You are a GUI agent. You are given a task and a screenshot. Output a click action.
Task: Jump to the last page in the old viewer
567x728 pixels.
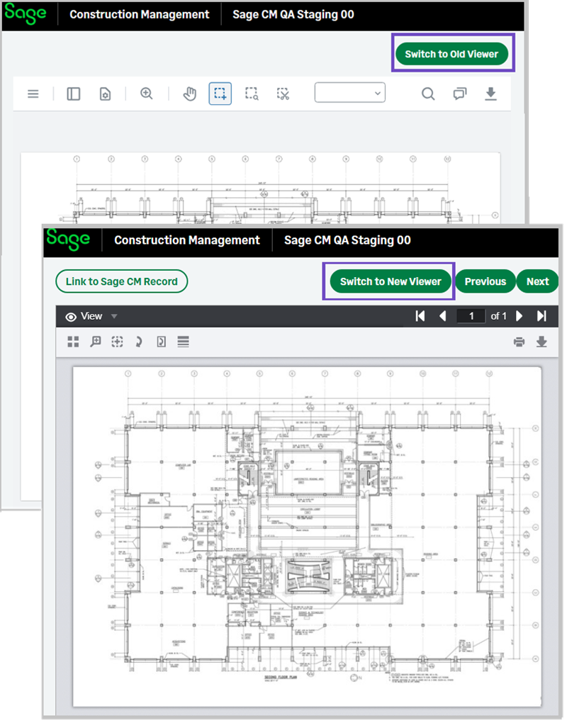[x=541, y=316]
